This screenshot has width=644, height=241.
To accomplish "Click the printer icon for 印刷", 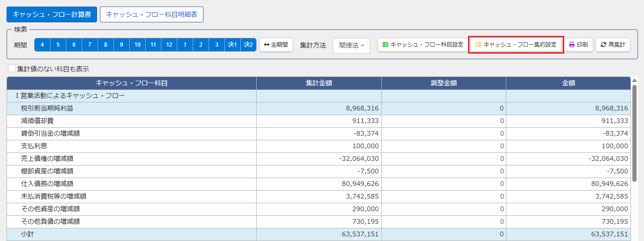I will pyautogui.click(x=572, y=45).
